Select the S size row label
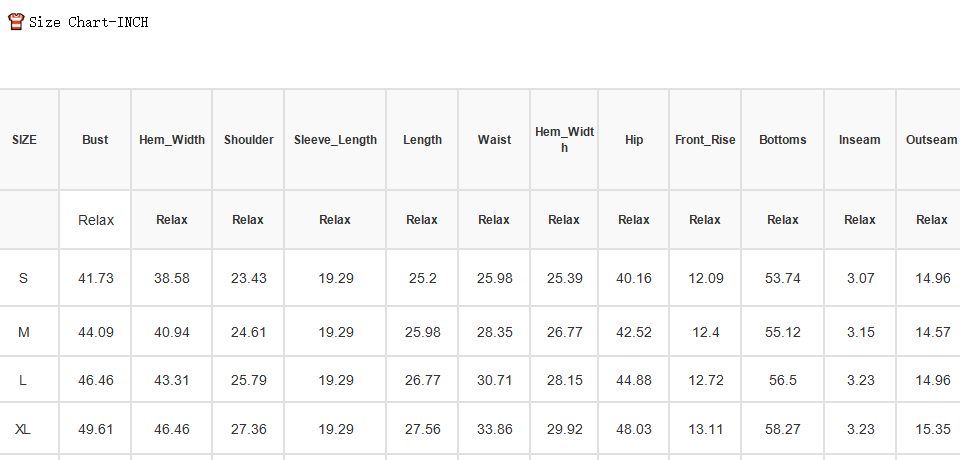This screenshot has width=960, height=460. point(23,278)
